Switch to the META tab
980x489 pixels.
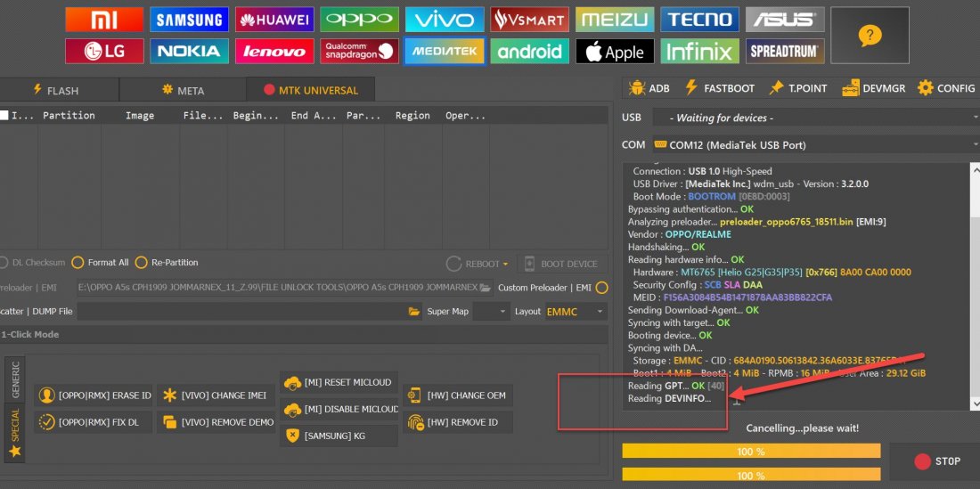[183, 90]
